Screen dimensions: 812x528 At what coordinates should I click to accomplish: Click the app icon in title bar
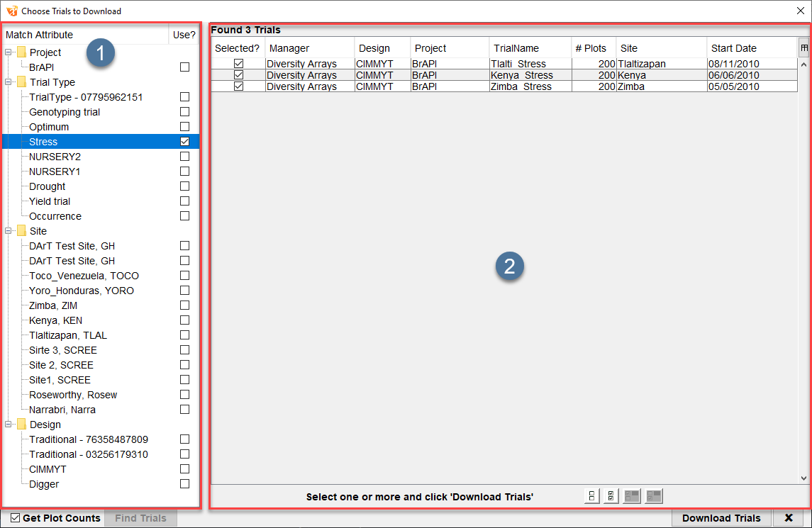(11, 11)
